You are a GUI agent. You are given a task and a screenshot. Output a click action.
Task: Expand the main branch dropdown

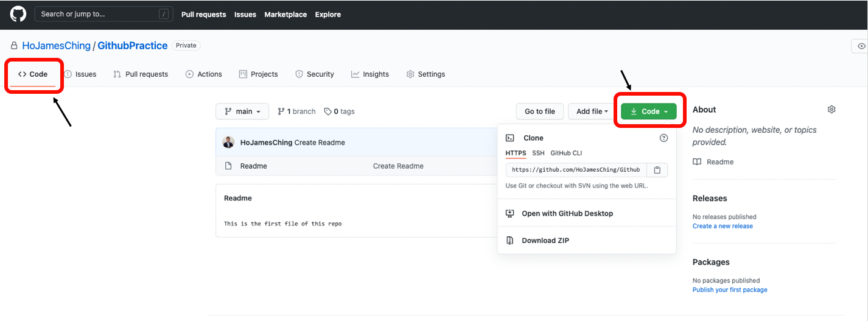click(x=242, y=111)
